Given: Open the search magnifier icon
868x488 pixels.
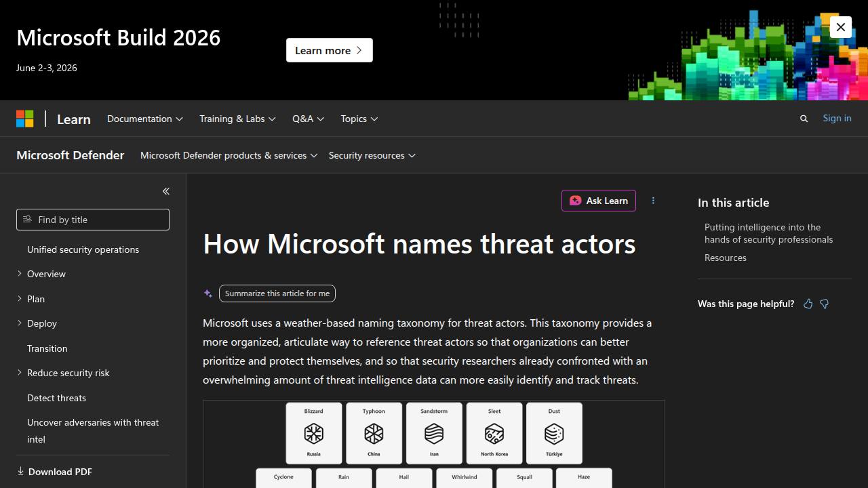Looking at the screenshot, I should pos(804,119).
